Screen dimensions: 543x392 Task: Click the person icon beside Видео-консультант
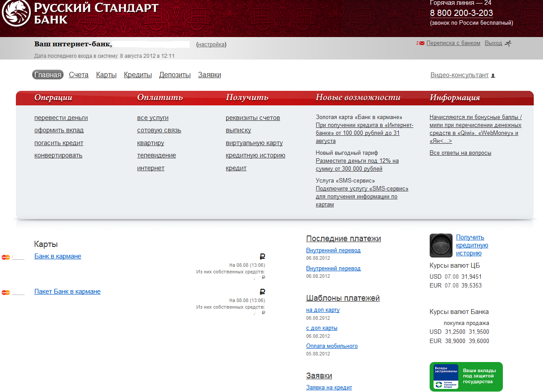(493, 75)
